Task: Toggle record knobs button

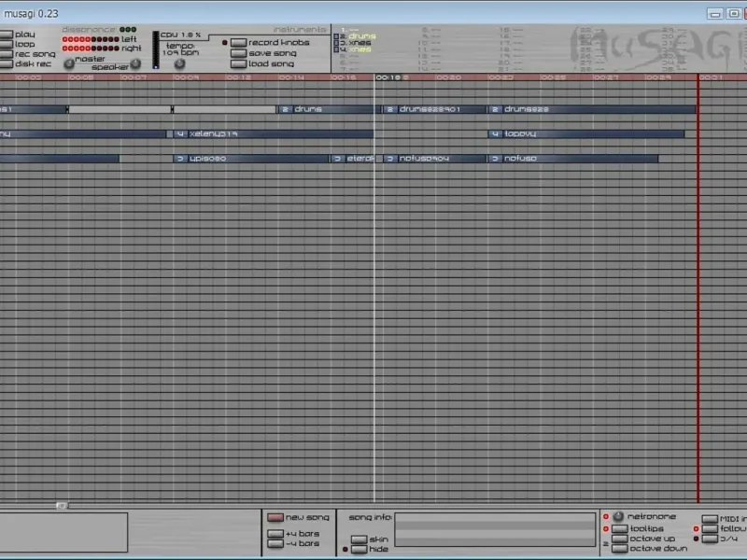Action: point(238,43)
